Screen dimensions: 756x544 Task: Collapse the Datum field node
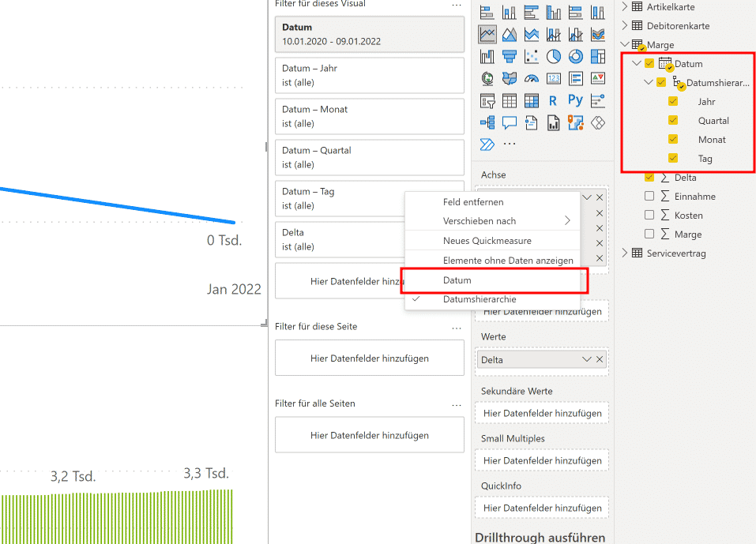(x=637, y=64)
